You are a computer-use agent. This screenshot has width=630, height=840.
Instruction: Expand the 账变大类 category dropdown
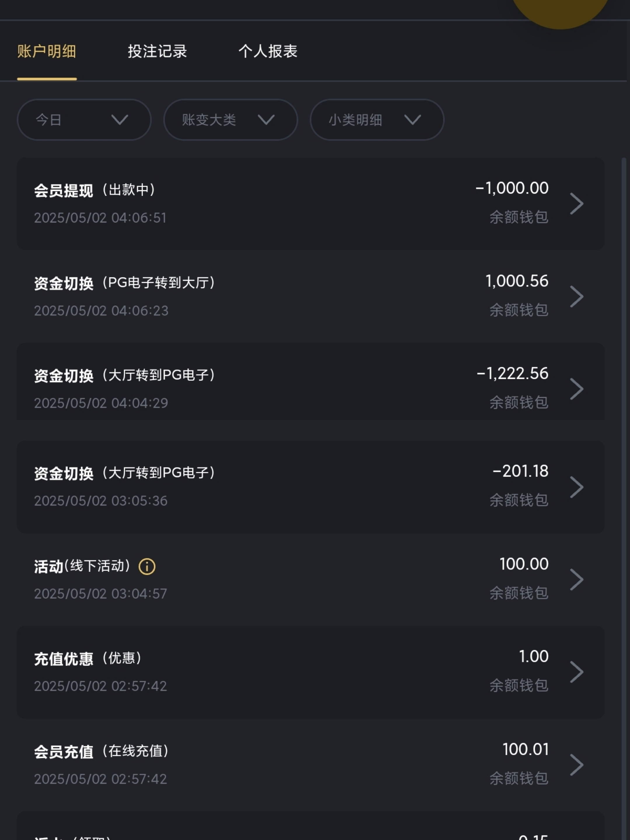point(230,120)
